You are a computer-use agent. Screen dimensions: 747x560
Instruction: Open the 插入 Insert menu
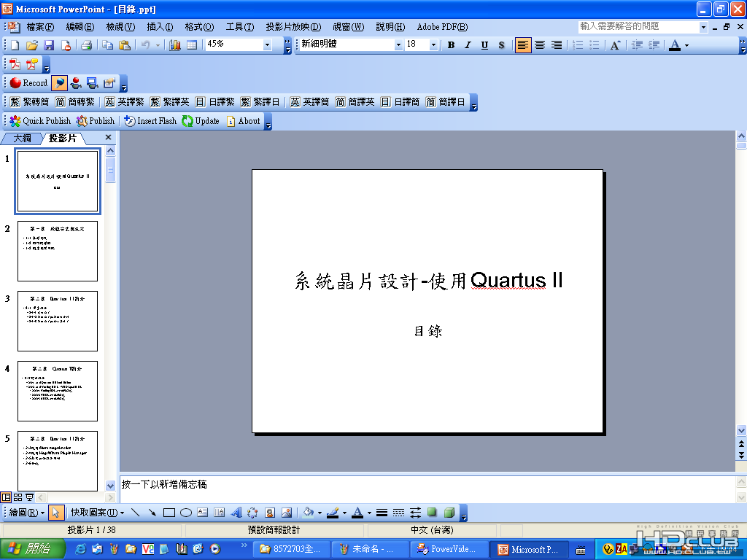tap(160, 27)
